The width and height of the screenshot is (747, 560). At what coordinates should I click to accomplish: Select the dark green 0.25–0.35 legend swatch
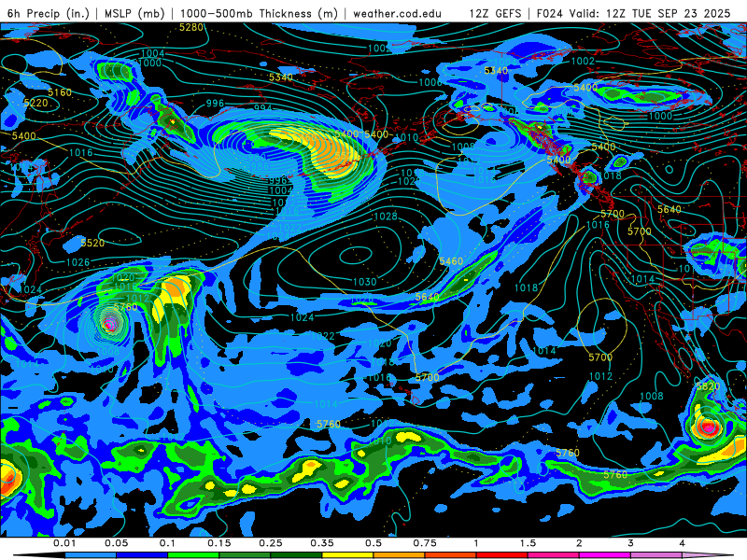click(296, 555)
